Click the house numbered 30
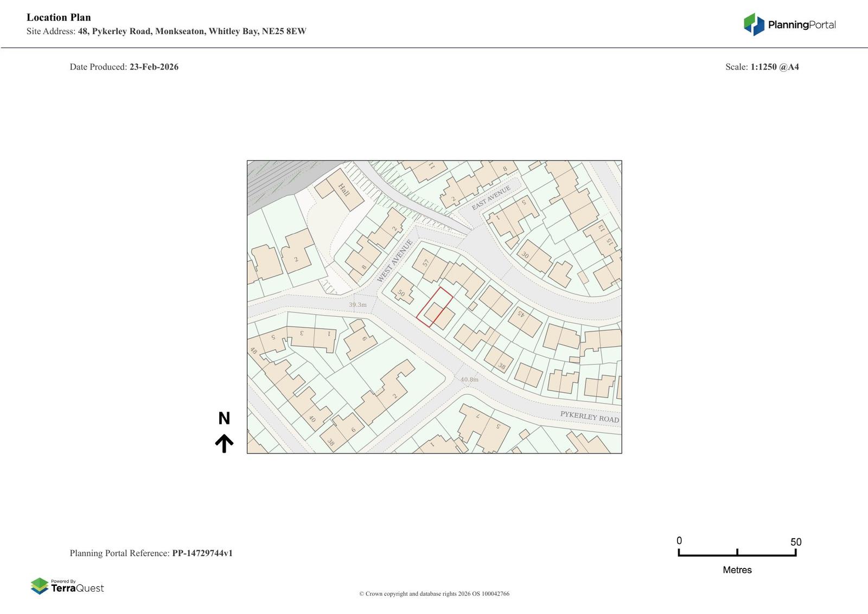868x614 pixels. (525, 255)
